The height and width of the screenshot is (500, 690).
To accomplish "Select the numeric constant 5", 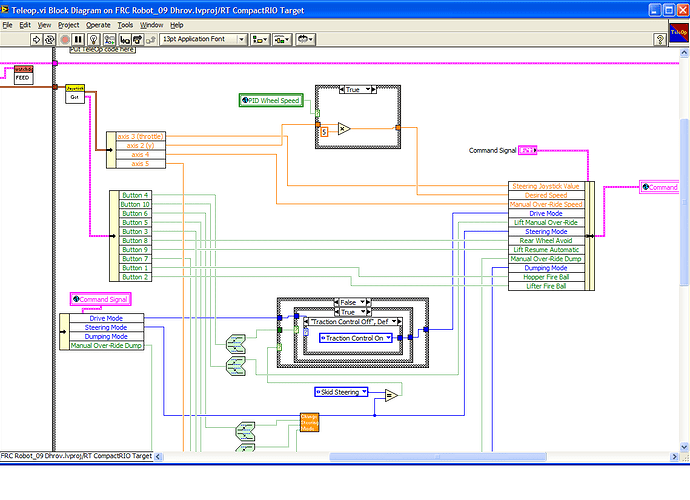I will (x=324, y=132).
